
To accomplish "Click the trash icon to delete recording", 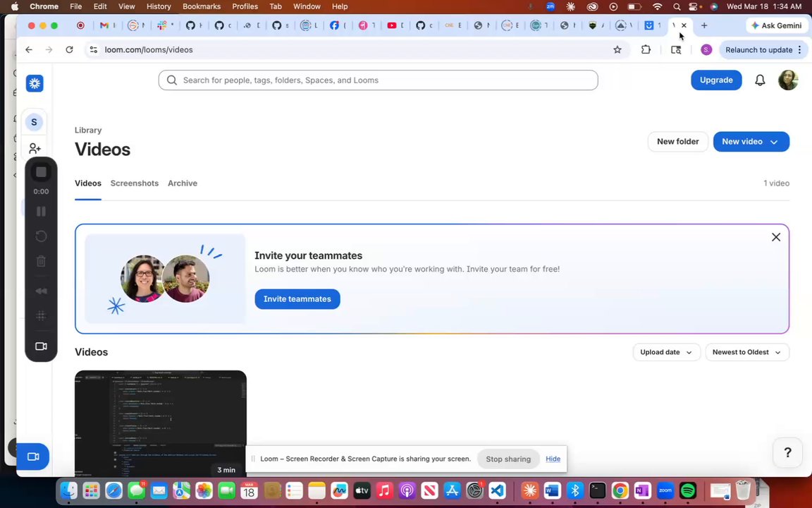I will click(41, 261).
